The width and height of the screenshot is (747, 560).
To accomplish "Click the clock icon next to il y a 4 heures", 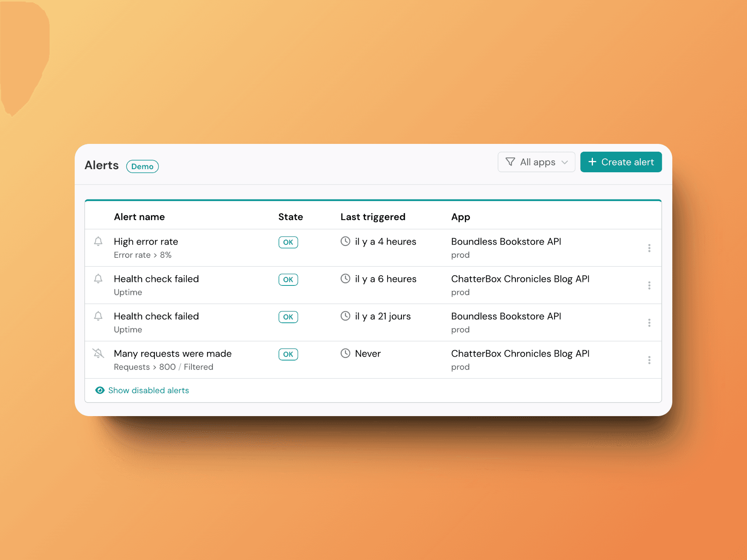I will (x=345, y=241).
